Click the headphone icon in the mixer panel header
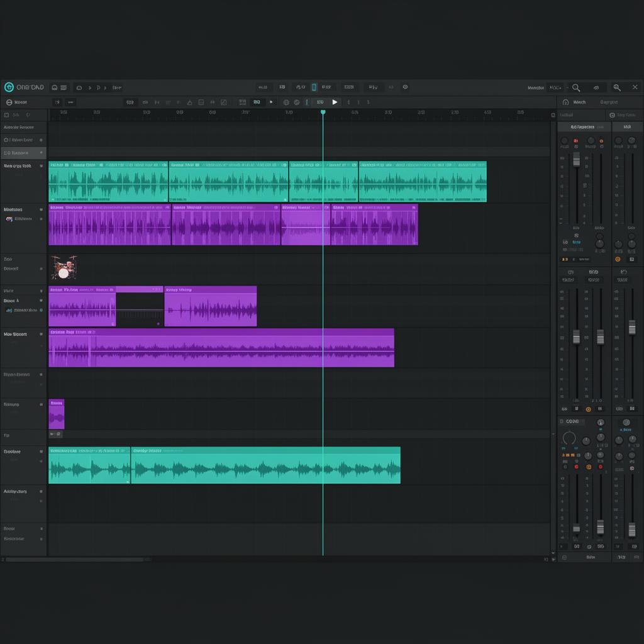This screenshot has width=644, height=644. pyautogui.click(x=565, y=102)
